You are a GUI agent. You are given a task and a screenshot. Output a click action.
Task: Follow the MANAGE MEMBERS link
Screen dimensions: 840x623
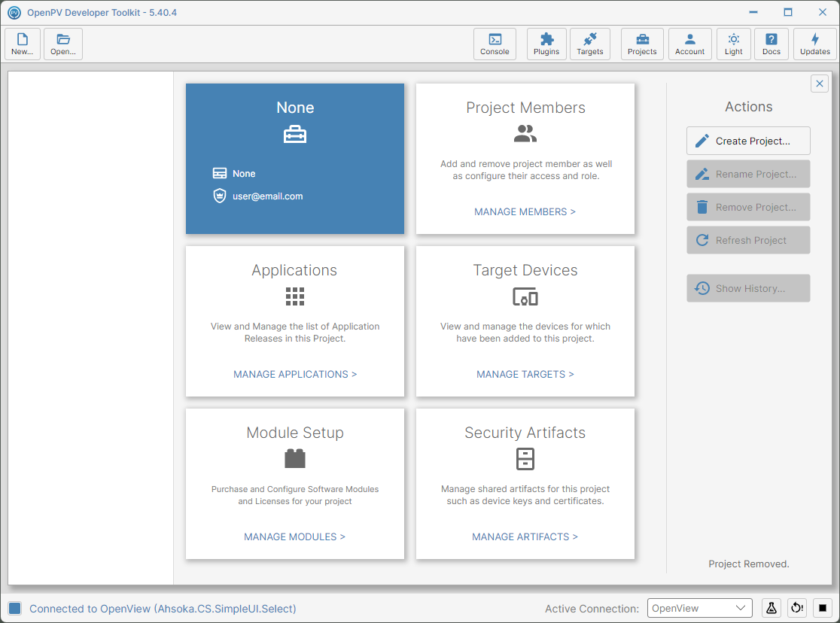click(x=525, y=211)
